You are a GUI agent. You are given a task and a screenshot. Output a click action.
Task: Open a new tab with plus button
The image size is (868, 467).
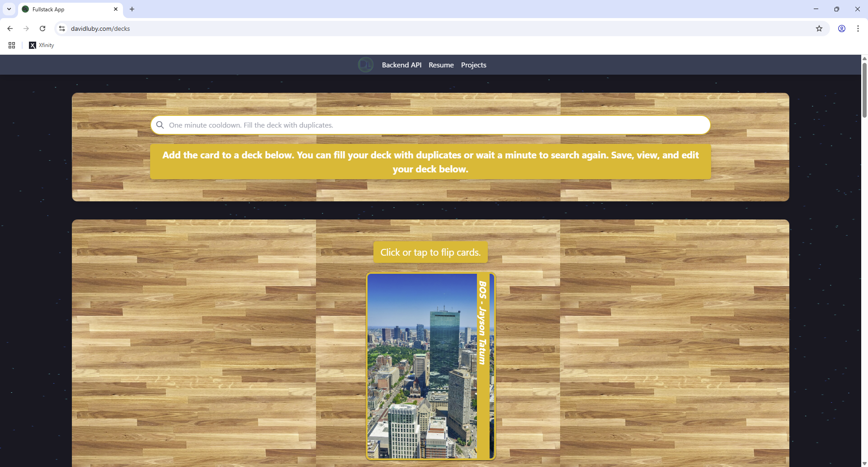pos(132,9)
